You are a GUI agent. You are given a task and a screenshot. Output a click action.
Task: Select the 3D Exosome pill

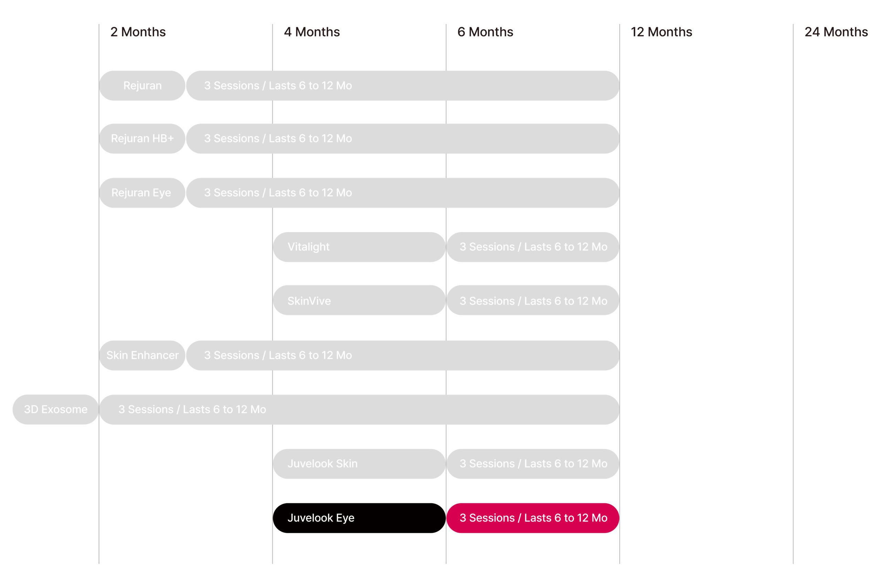[x=55, y=410]
